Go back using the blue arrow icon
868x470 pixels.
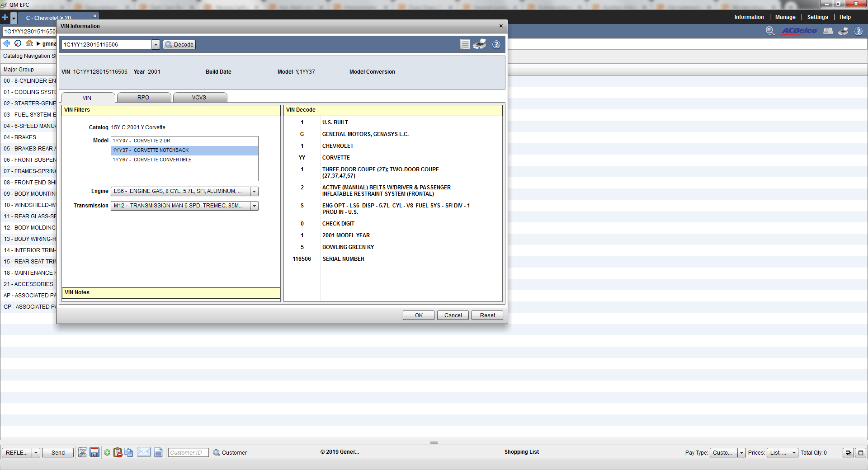pos(6,43)
